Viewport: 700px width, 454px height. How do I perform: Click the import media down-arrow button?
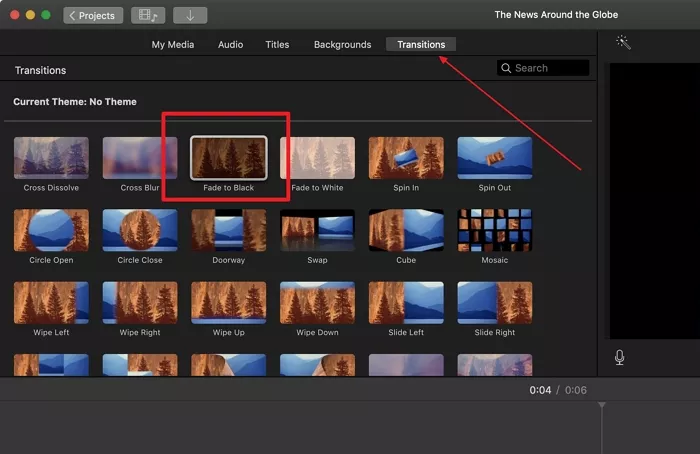[x=190, y=16]
